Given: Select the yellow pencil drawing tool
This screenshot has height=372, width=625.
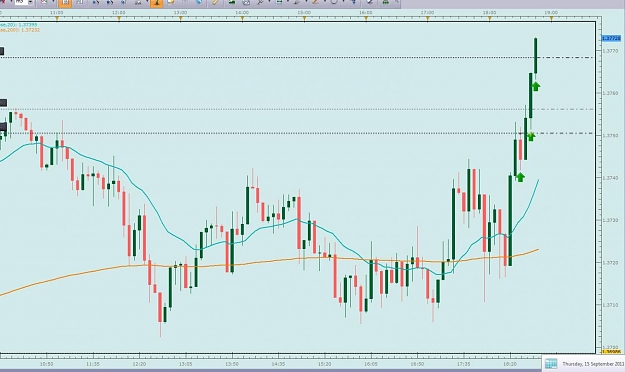Looking at the screenshot, I should [215, 2].
